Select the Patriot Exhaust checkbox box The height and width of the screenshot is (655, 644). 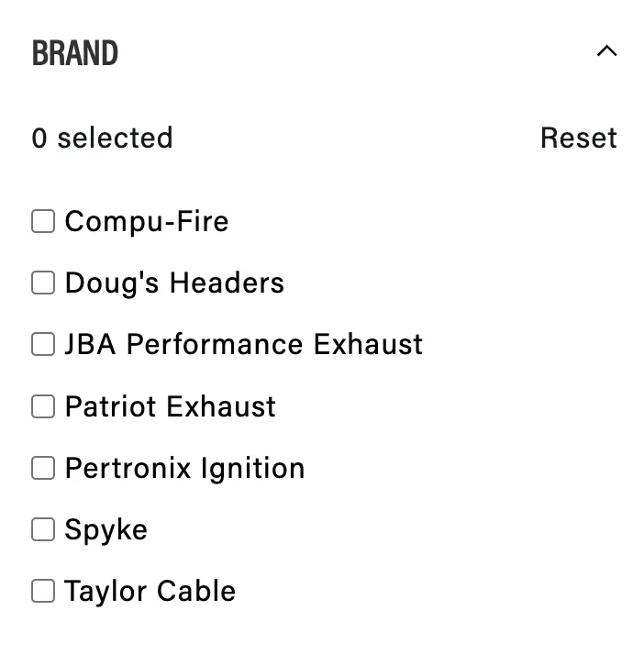[43, 406]
